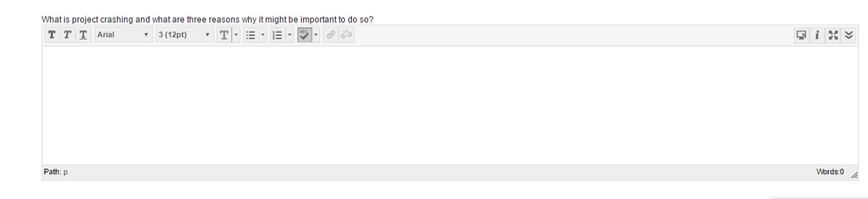
Task: Toggle underline text formatting
Action: (x=83, y=35)
